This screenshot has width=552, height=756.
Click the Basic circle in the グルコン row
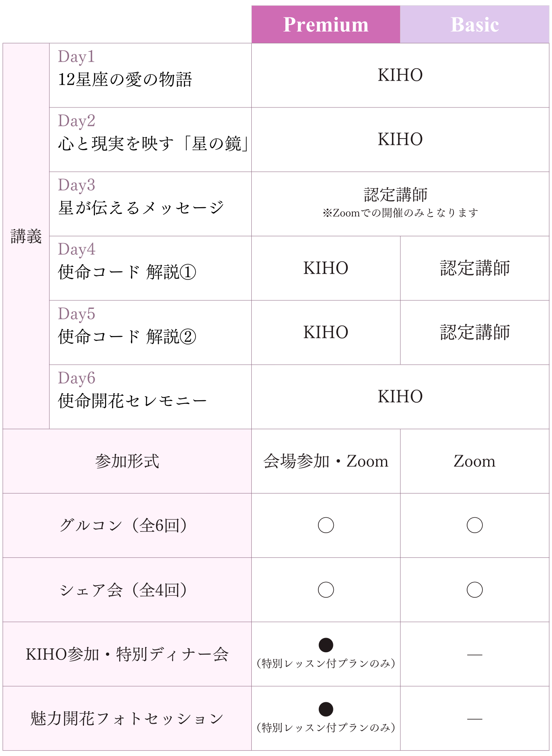pyautogui.click(x=474, y=525)
